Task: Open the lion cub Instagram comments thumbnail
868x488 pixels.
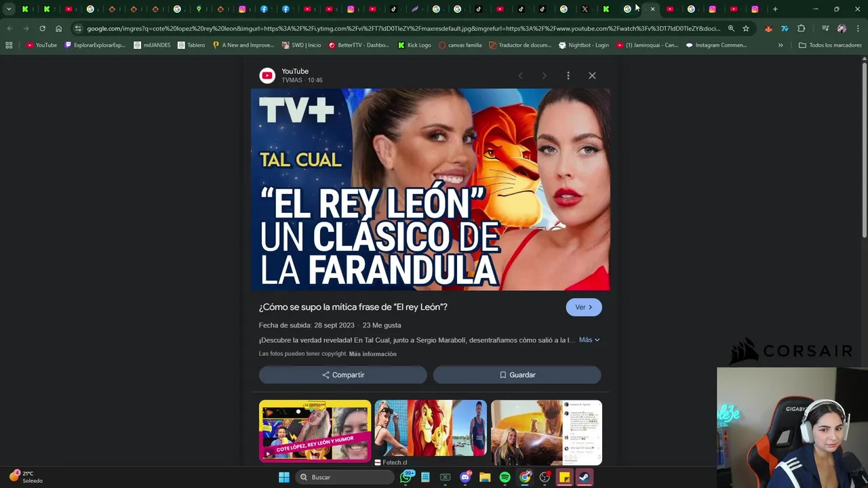Action: pyautogui.click(x=547, y=432)
